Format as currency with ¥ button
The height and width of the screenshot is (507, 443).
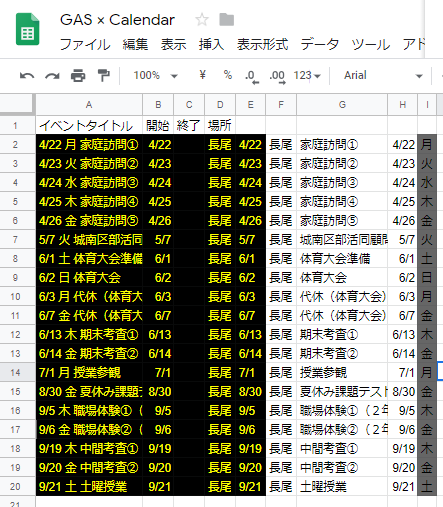[202, 75]
